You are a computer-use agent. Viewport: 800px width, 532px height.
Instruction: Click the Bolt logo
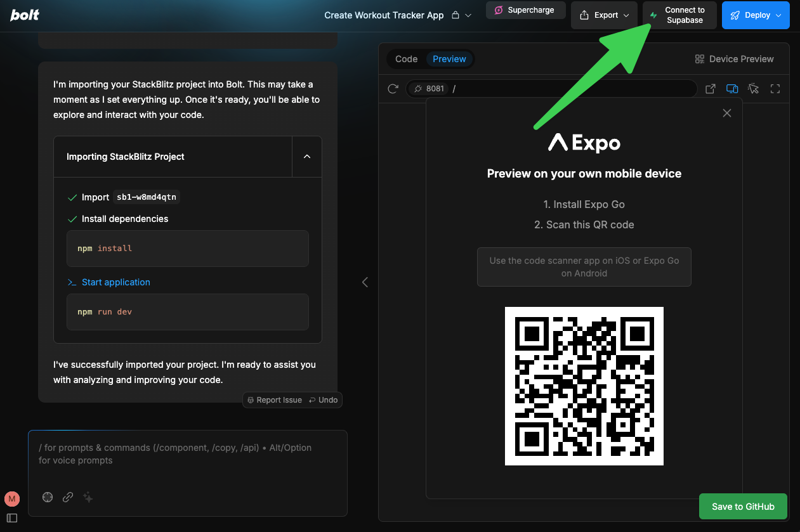point(25,15)
